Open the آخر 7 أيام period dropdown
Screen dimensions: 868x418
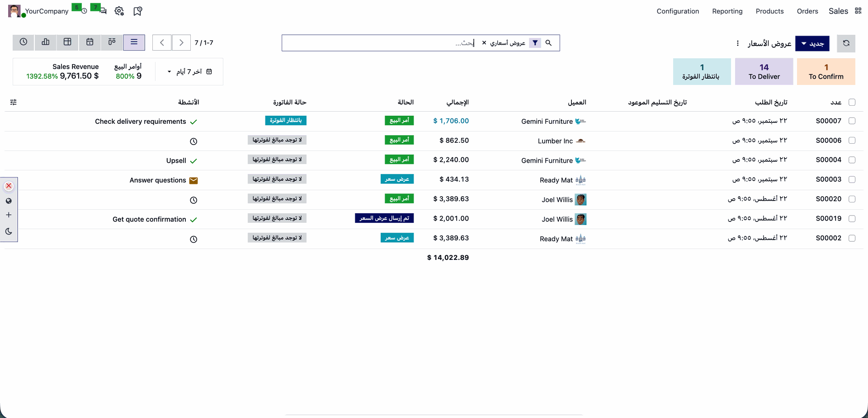pos(190,71)
